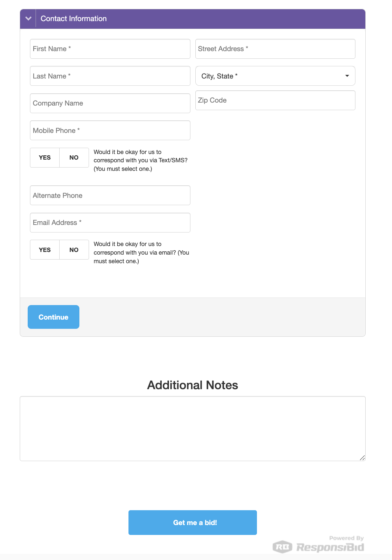Click the Additional Notes text area
The width and height of the screenshot is (392, 560).
coord(193,428)
